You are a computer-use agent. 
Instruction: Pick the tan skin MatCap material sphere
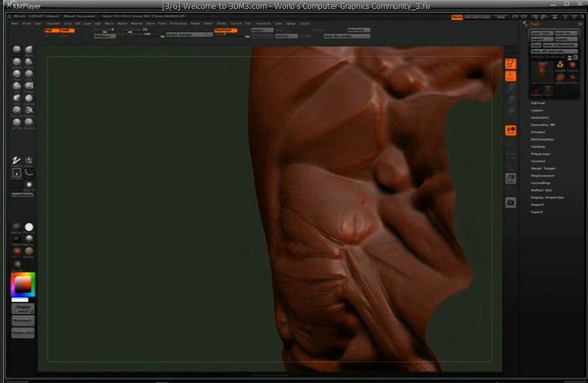pyautogui.click(x=29, y=251)
